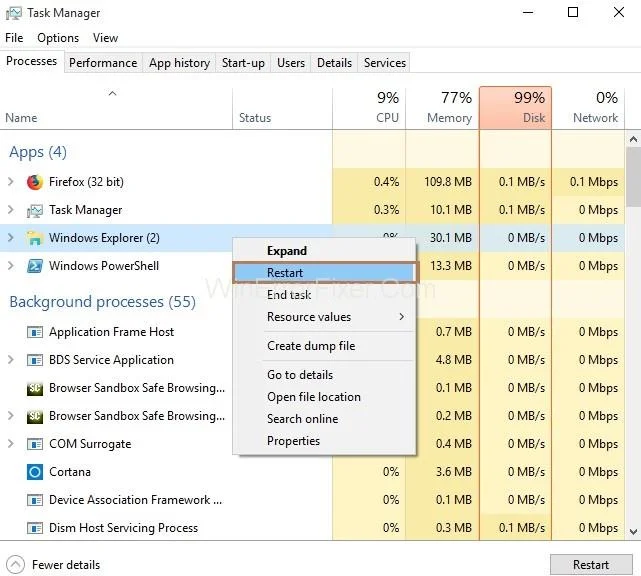
Task: Click the Firefox app icon
Action: [x=35, y=182]
